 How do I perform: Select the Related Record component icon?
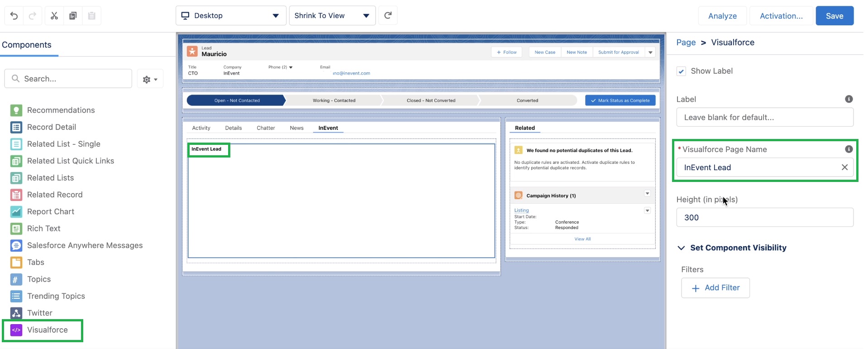(16, 195)
